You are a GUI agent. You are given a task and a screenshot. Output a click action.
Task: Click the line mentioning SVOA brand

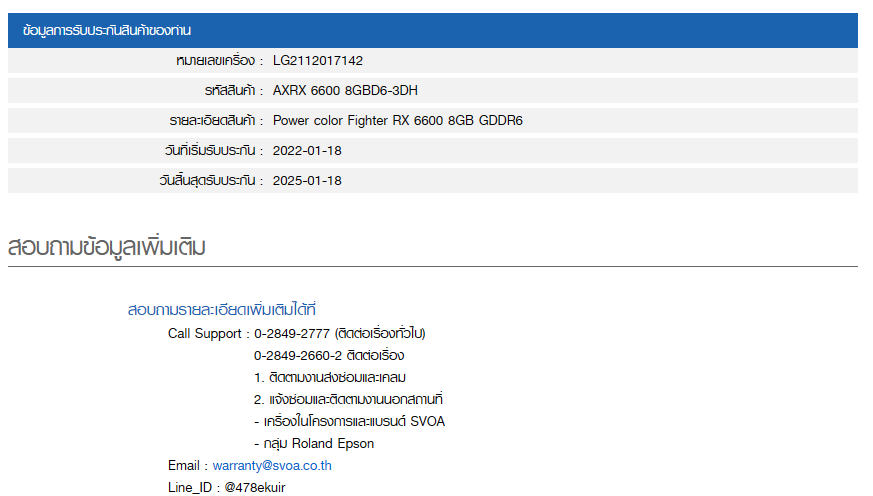pyautogui.click(x=350, y=421)
